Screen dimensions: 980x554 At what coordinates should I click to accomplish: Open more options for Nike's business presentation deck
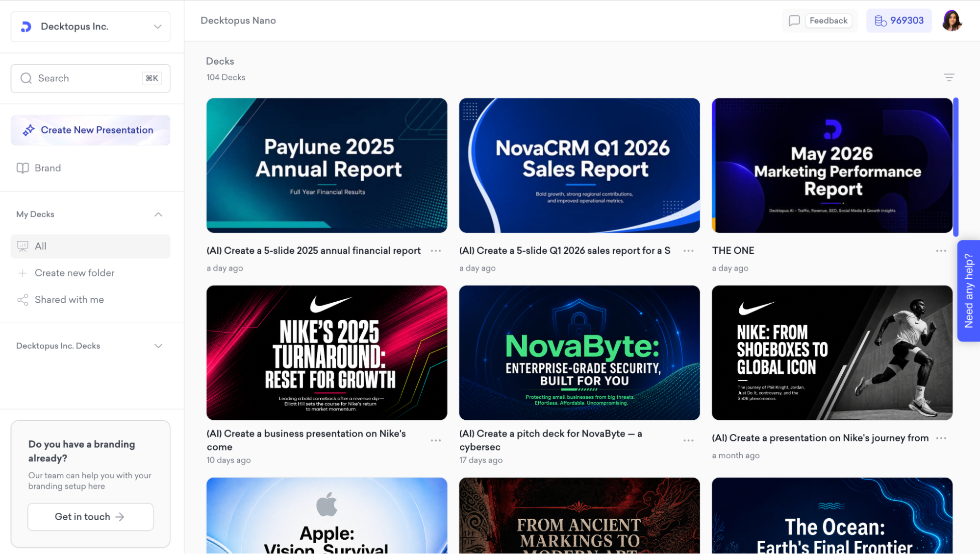pyautogui.click(x=436, y=440)
